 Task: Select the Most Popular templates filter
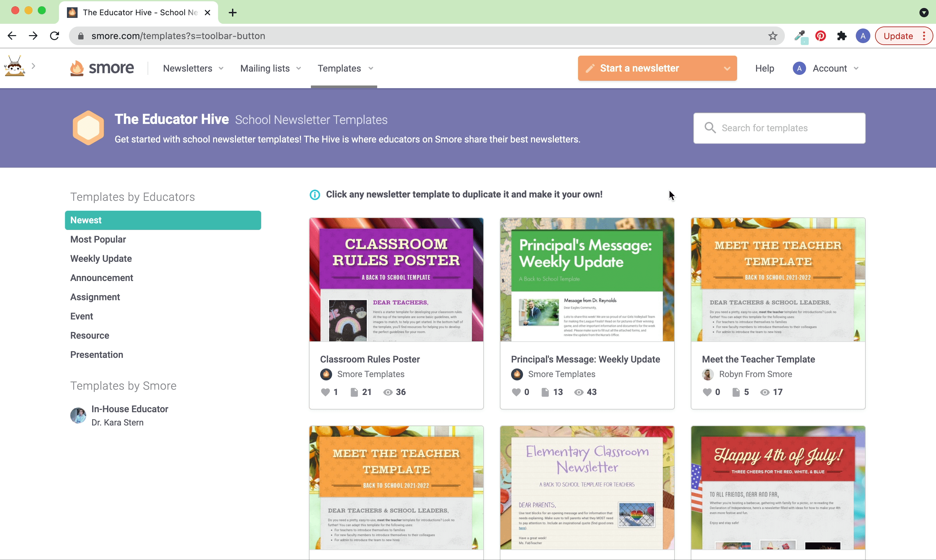tap(98, 239)
